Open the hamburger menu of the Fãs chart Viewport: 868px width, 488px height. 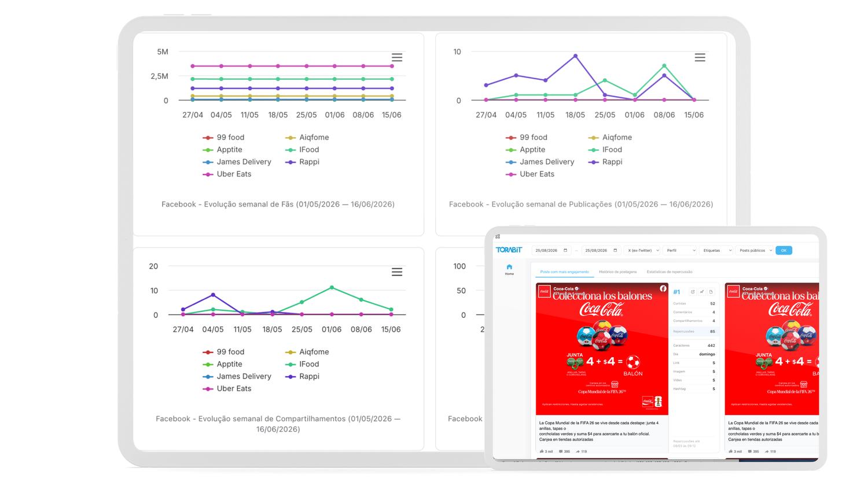(x=397, y=57)
